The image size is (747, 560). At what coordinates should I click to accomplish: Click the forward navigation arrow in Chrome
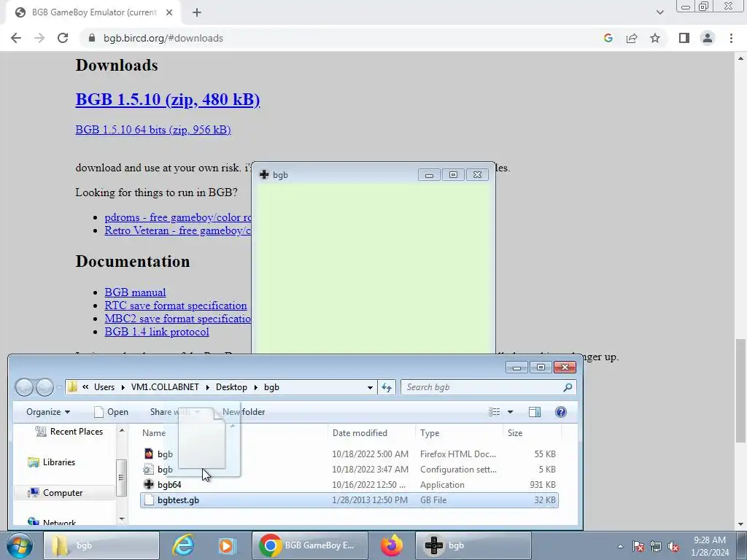[39, 38]
